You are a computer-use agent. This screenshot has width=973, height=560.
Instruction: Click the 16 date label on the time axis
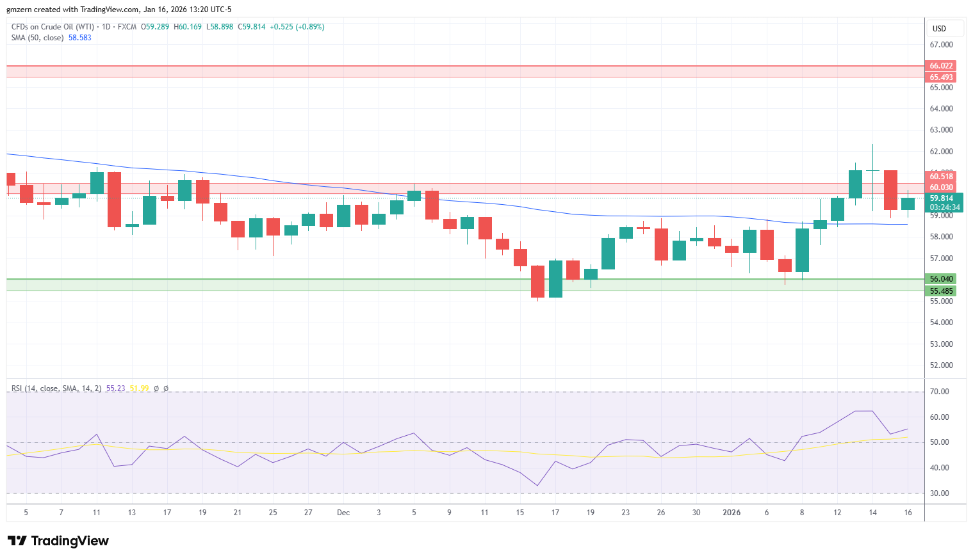[x=908, y=513]
